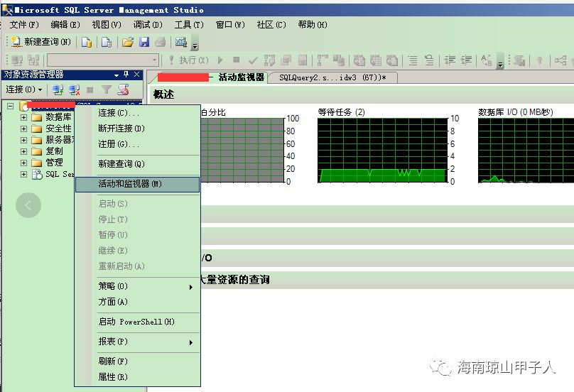
Task: Click the Refresh icon in Object Explorer toolbar
Action: [x=123, y=89]
